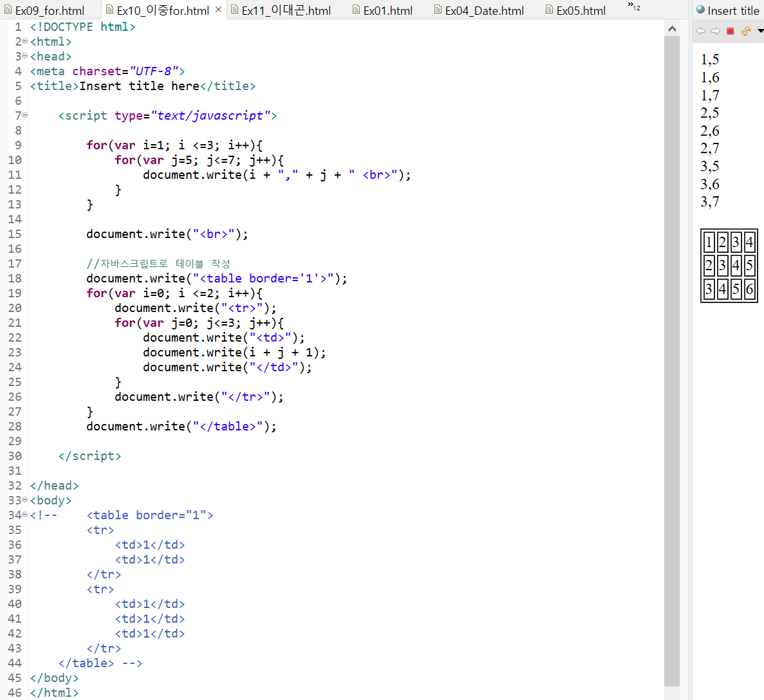
Task: Click the file icon on Ex09_for.html tab
Action: [8, 10]
